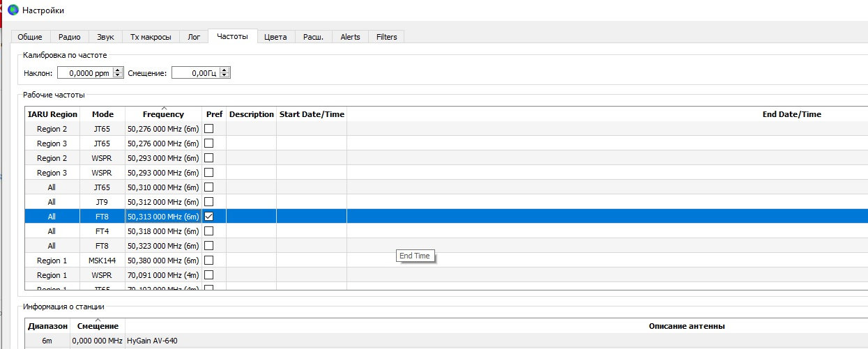Click the IARU Region column header
Viewport: 868px width, 349px height.
pyautogui.click(x=52, y=114)
